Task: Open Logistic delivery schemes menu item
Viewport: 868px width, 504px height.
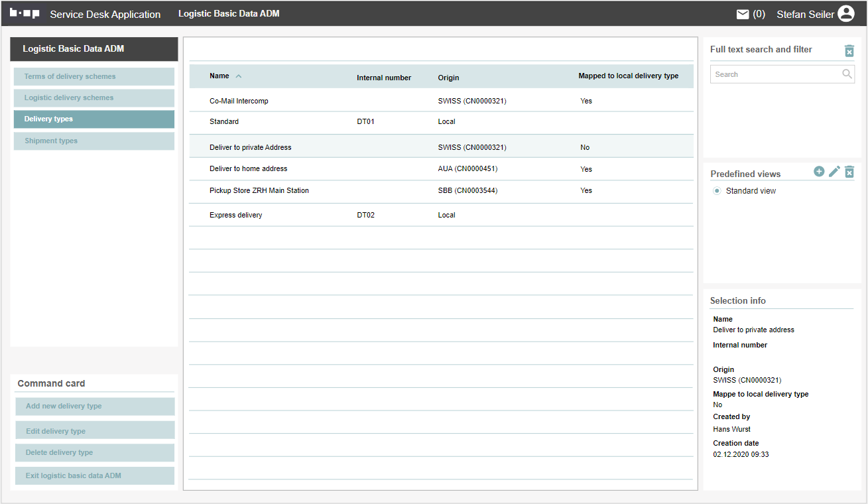Action: point(94,98)
